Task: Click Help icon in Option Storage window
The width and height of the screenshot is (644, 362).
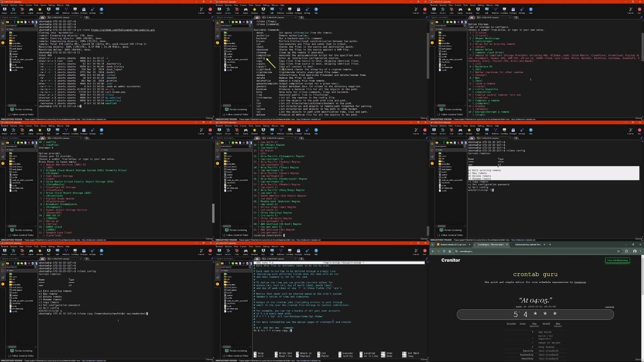Action: tap(531, 10)
